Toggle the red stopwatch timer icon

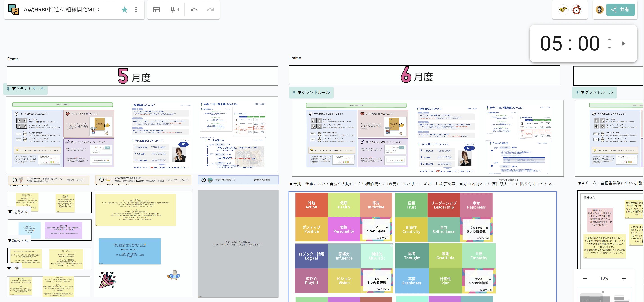point(577,10)
